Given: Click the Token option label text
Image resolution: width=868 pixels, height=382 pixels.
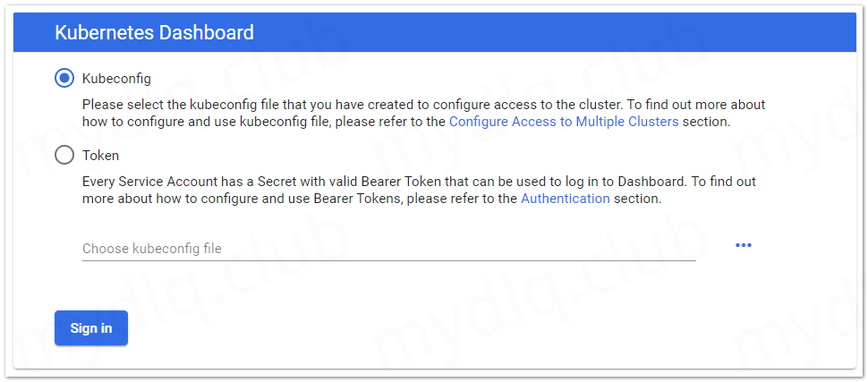Looking at the screenshot, I should pos(100,156).
